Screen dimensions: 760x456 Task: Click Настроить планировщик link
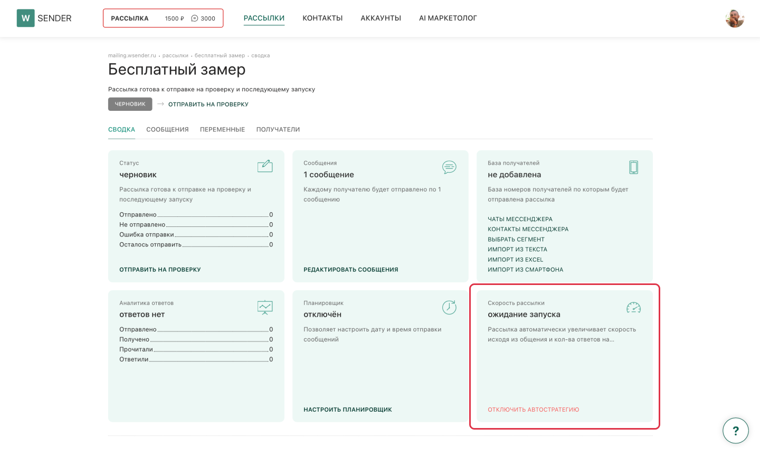click(348, 409)
